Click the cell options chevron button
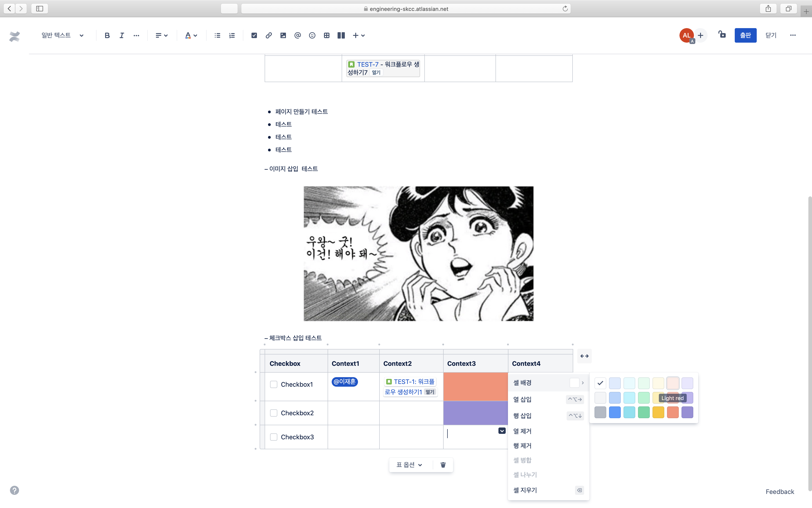This screenshot has width=812, height=508. (502, 431)
